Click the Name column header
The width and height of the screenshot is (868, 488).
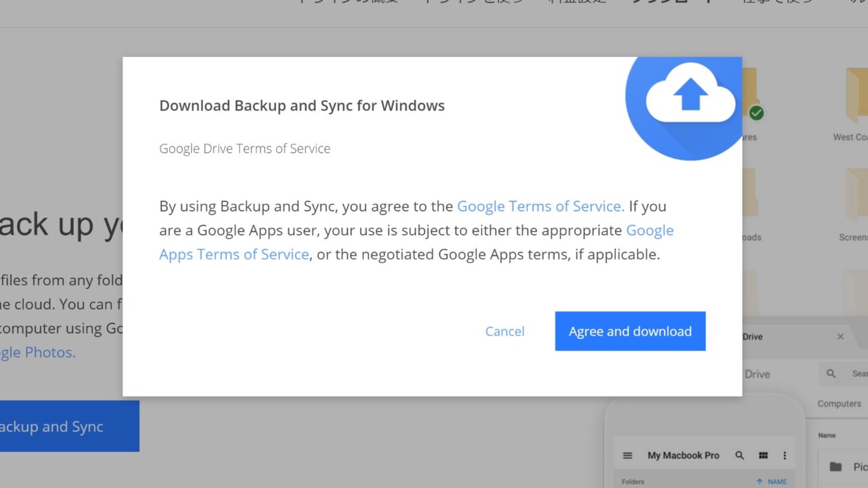[x=827, y=436]
